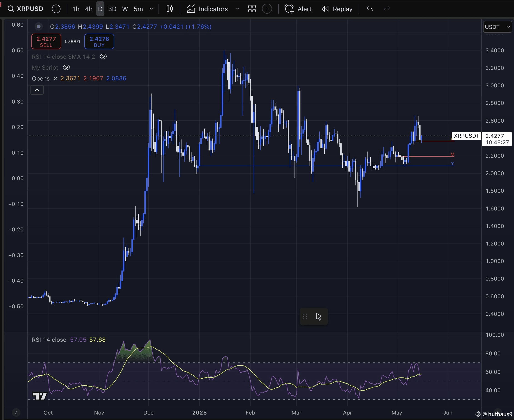Open candlestick chart type selector
The image size is (514, 420).
pyautogui.click(x=170, y=9)
